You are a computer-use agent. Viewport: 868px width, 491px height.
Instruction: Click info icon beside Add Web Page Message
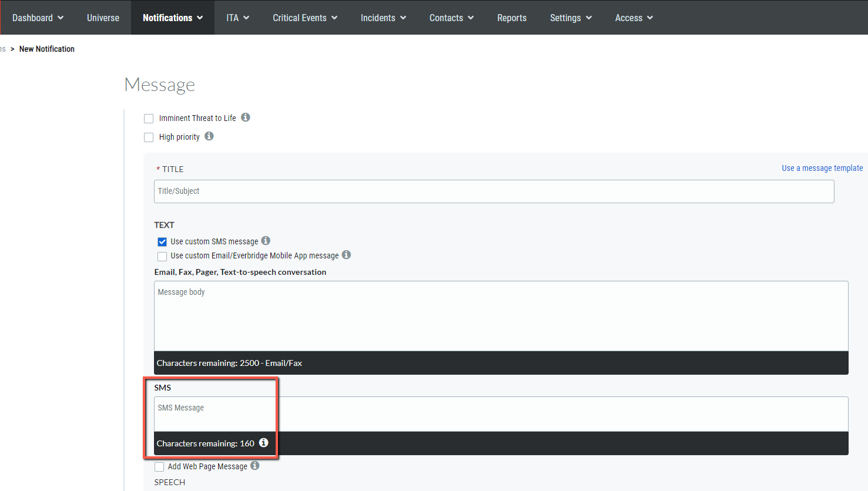coord(254,466)
